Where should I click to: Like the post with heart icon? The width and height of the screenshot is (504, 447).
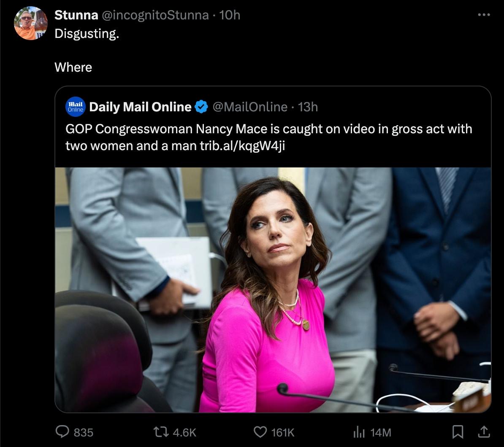click(x=260, y=432)
